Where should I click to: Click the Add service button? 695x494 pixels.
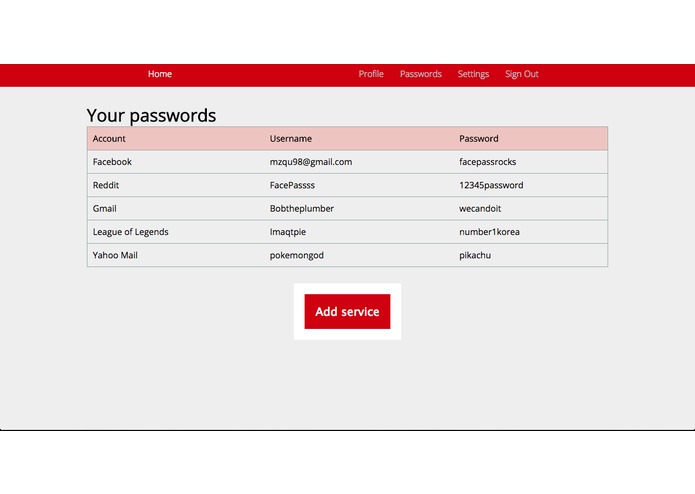pyautogui.click(x=348, y=311)
